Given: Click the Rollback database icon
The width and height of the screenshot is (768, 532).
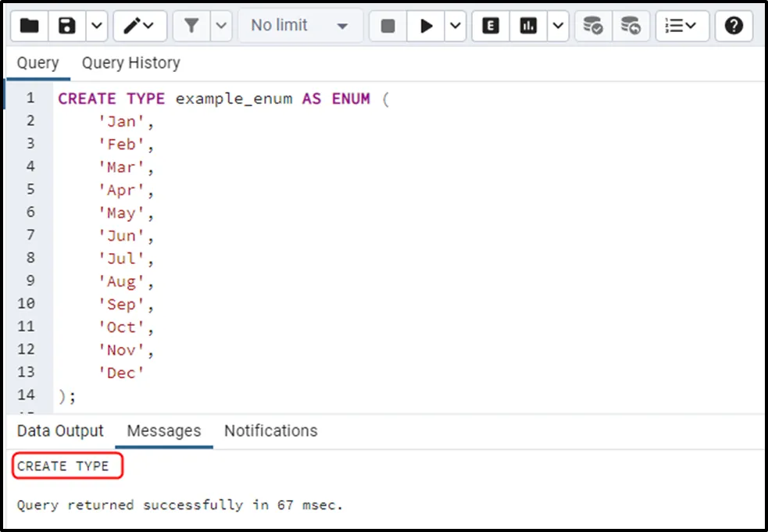Looking at the screenshot, I should click(x=630, y=26).
